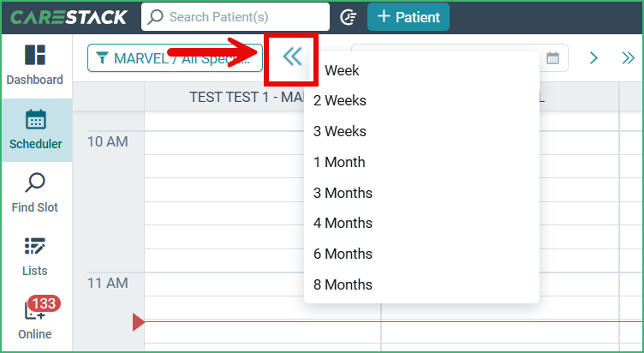Open the calendar date picker icon
Image resolution: width=644 pixels, height=353 pixels.
coord(553,58)
